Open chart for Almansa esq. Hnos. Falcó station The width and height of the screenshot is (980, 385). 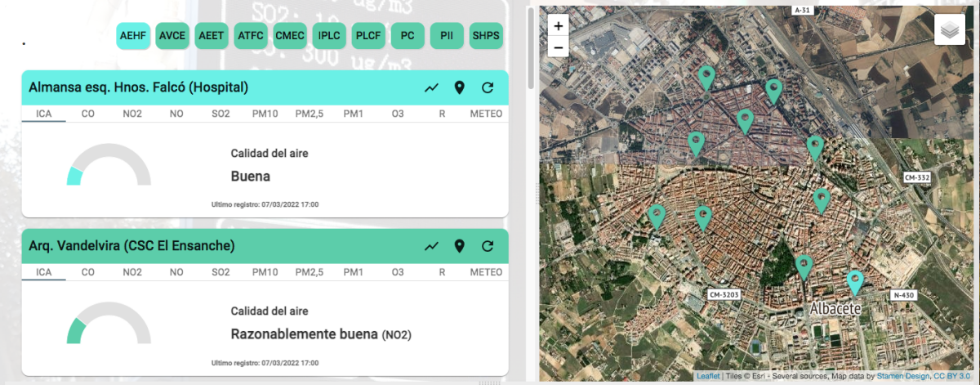pos(432,87)
